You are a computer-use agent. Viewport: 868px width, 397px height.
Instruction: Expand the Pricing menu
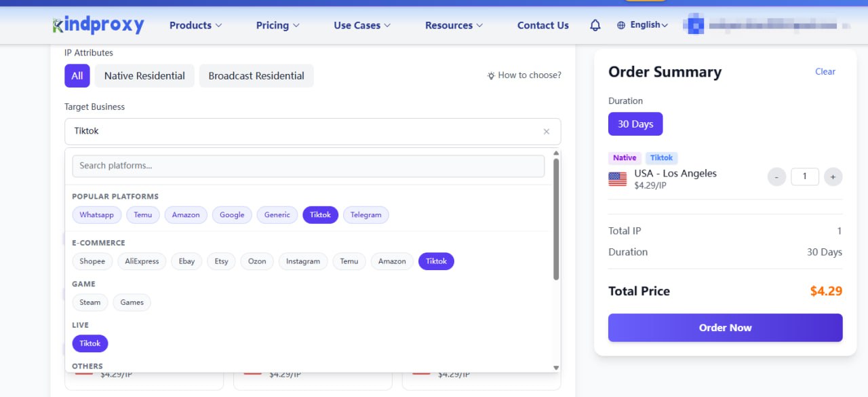point(277,25)
